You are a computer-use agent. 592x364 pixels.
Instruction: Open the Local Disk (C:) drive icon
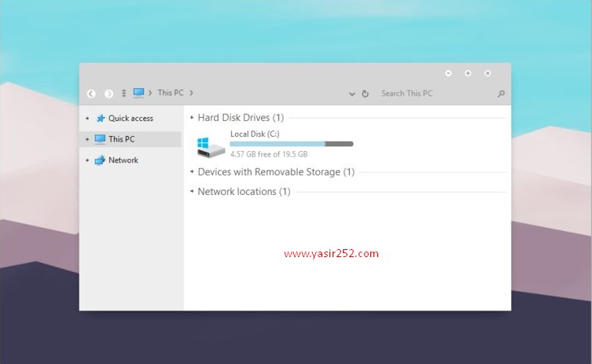[x=210, y=147]
